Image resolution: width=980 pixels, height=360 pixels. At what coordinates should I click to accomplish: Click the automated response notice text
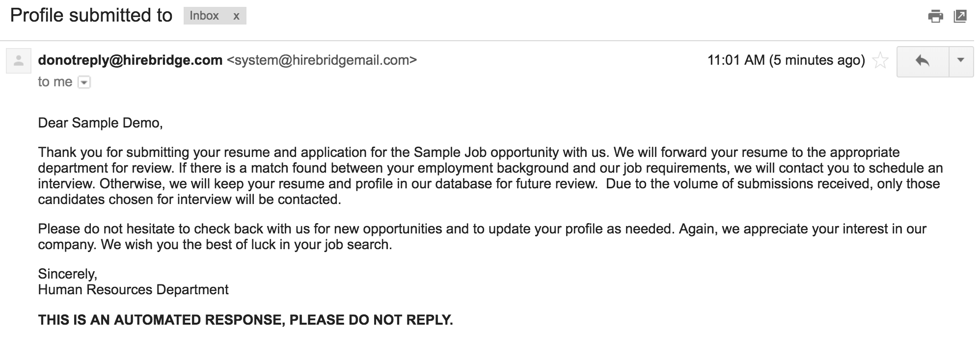(245, 320)
